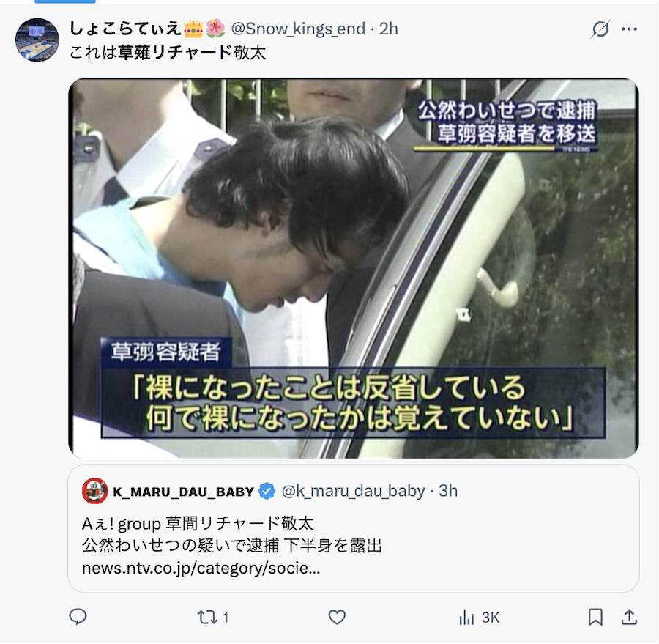659x644 pixels.
Task: Open the 2h timestamp link
Action: [389, 29]
